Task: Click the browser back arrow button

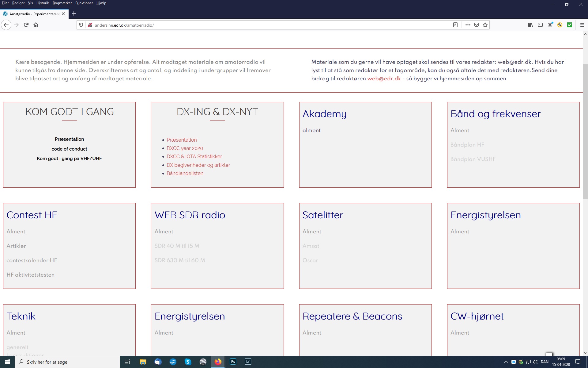Action: coord(6,25)
